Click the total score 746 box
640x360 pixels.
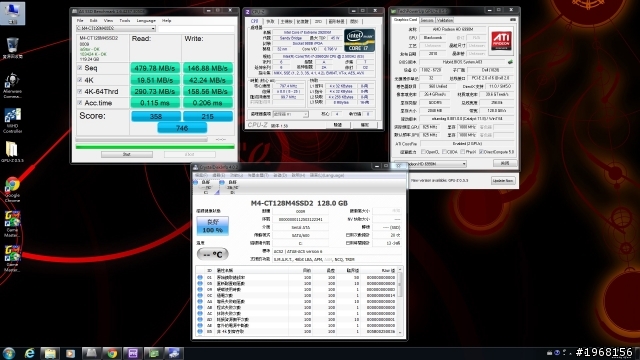tap(182, 128)
